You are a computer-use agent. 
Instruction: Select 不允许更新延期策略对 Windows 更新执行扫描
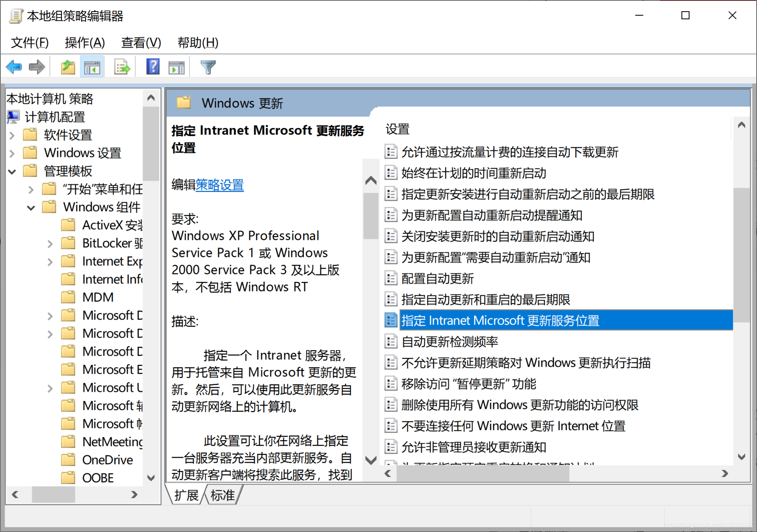[x=526, y=363]
